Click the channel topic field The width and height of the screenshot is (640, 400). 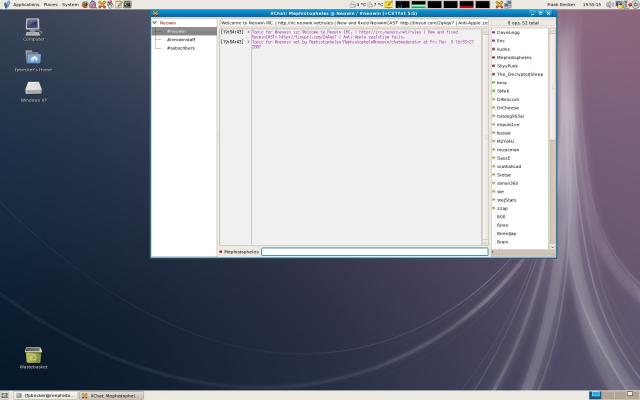click(x=354, y=23)
